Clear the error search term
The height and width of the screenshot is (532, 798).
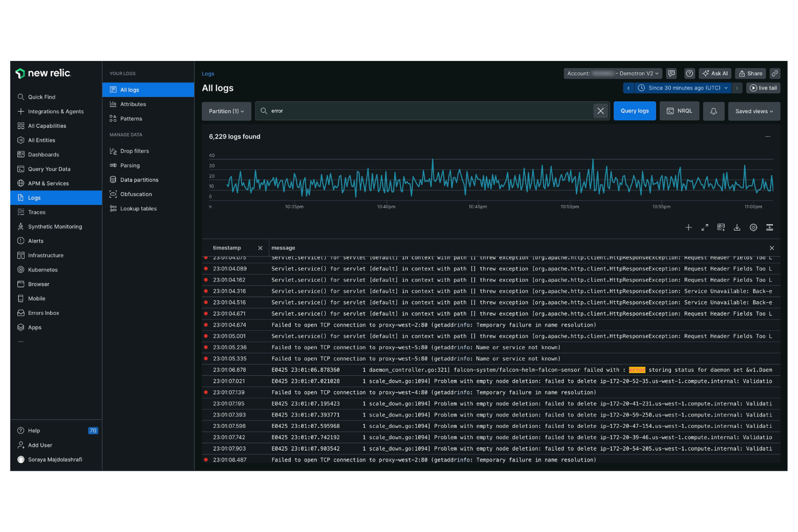[x=600, y=110]
